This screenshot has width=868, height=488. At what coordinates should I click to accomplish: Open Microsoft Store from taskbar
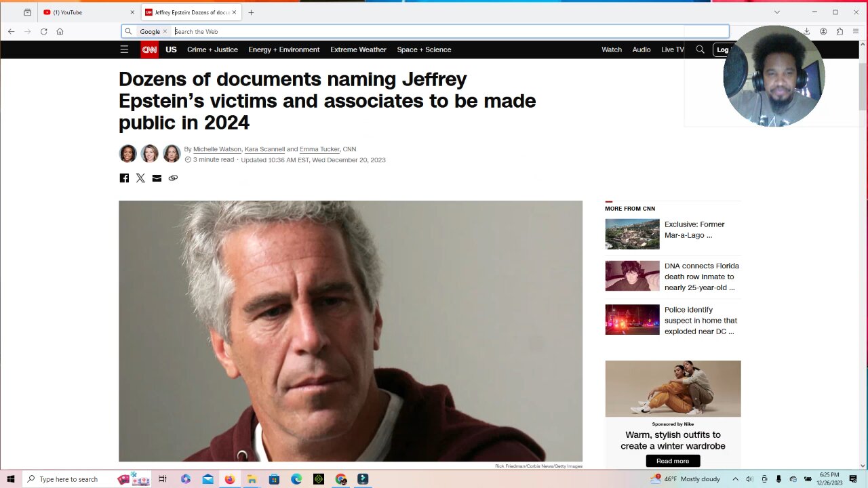[274, 479]
